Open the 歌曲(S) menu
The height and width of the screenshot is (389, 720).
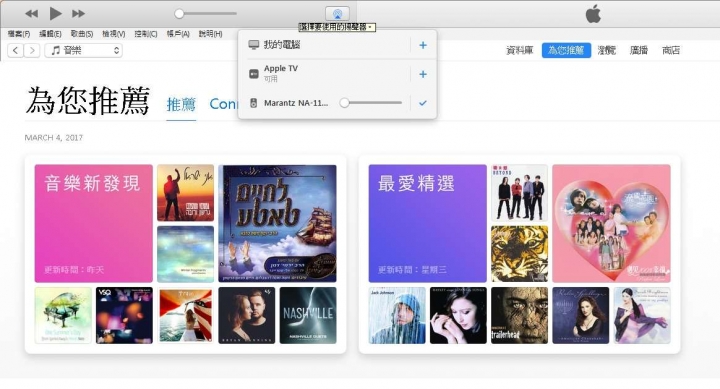[x=82, y=34]
